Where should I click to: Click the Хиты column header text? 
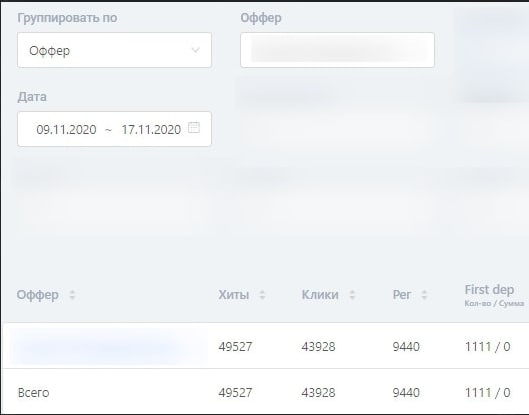click(234, 295)
